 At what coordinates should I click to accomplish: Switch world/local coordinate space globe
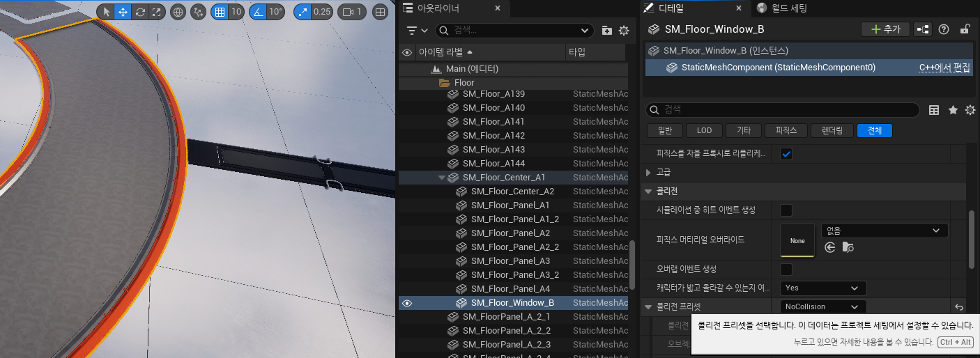coord(178,12)
